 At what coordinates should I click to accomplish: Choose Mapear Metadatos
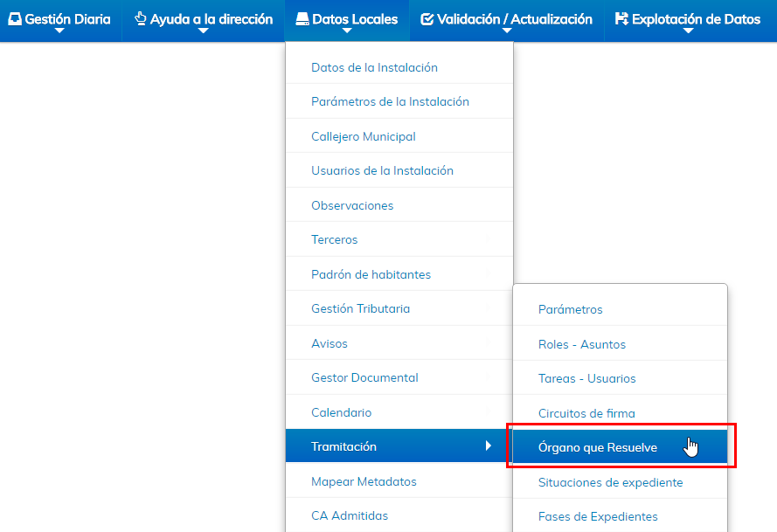pyautogui.click(x=399, y=481)
